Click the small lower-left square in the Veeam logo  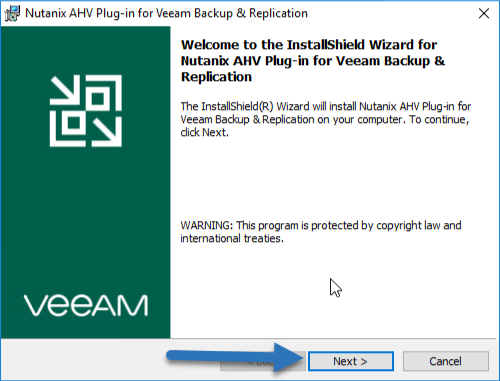(74, 123)
